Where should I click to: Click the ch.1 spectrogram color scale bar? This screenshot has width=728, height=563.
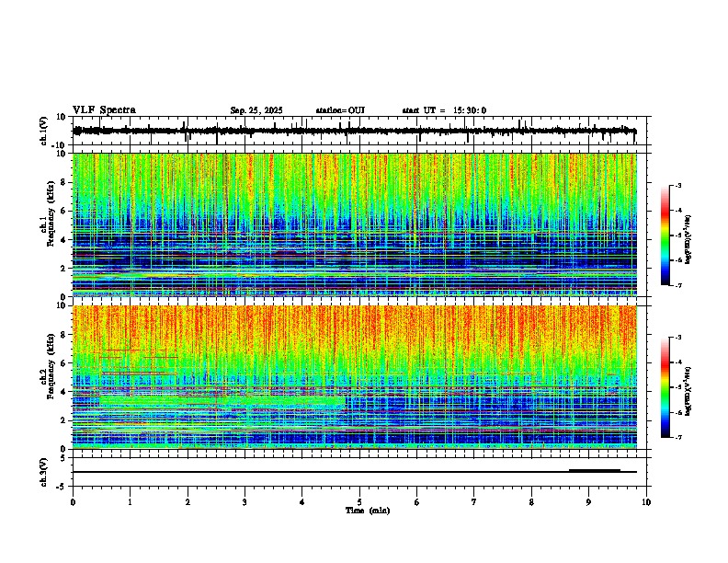(x=665, y=236)
